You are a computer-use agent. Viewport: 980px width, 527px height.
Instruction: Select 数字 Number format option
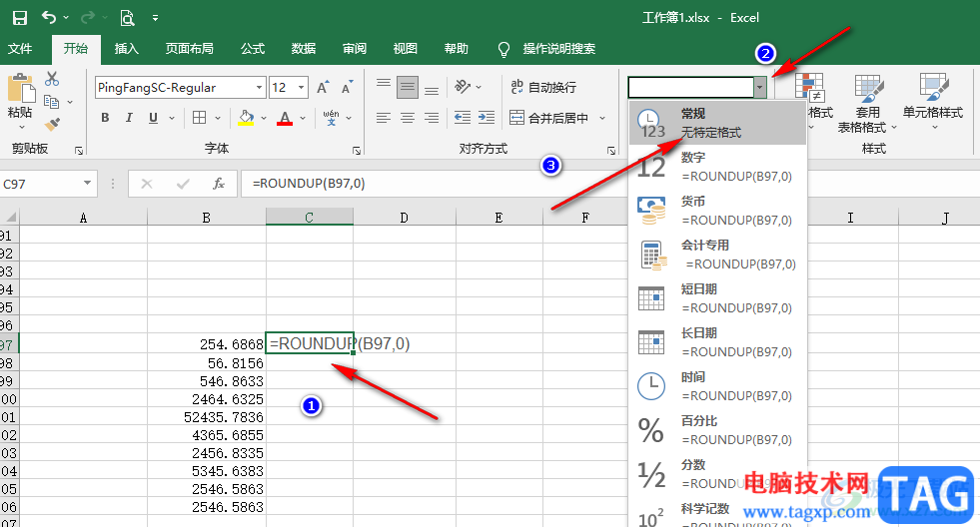point(717,167)
